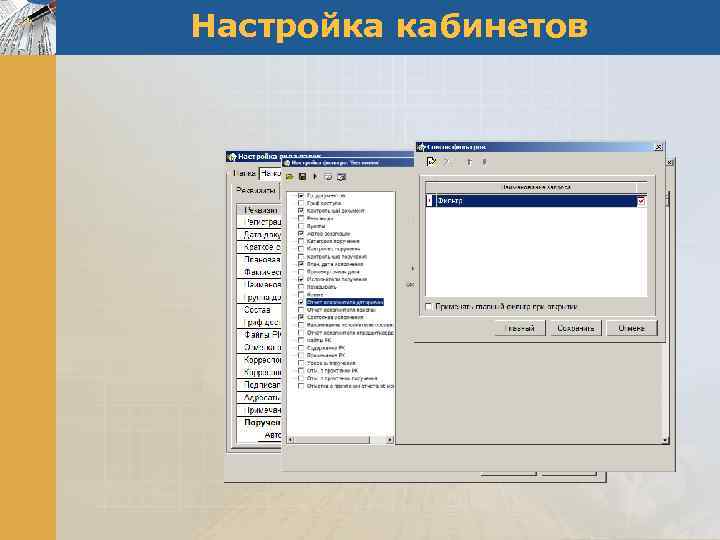Click the Новый button in the filter list dialog
Image resolution: width=720 pixels, height=540 pixels.
pyautogui.click(x=520, y=328)
